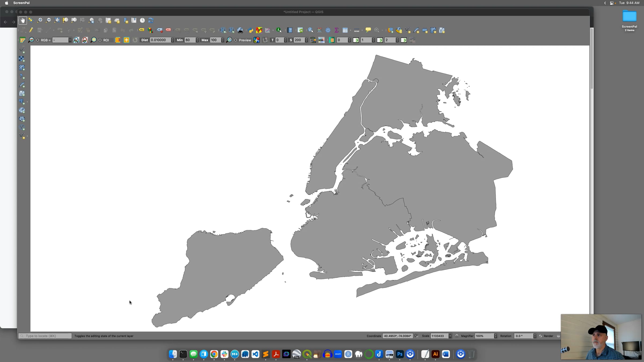Toggle the Preview radio button
Screen dimensions: 644x362
(236, 40)
